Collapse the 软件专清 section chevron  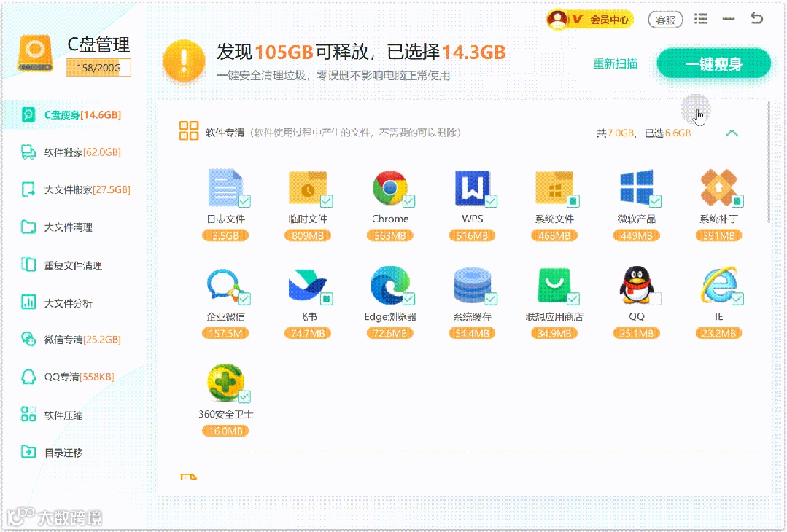[x=732, y=133]
